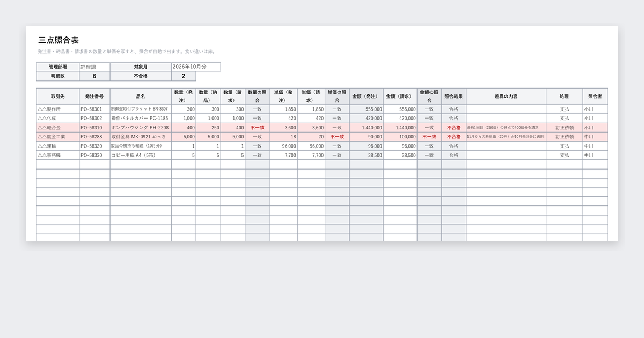Select order number PO-58330
The height and width of the screenshot is (338, 644).
click(x=94, y=155)
